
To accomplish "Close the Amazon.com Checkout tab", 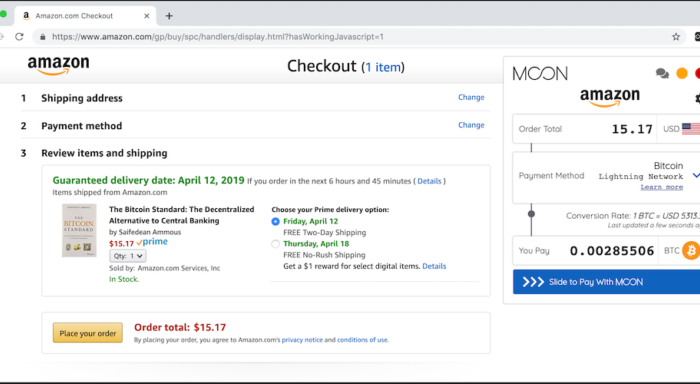I will tap(146, 16).
